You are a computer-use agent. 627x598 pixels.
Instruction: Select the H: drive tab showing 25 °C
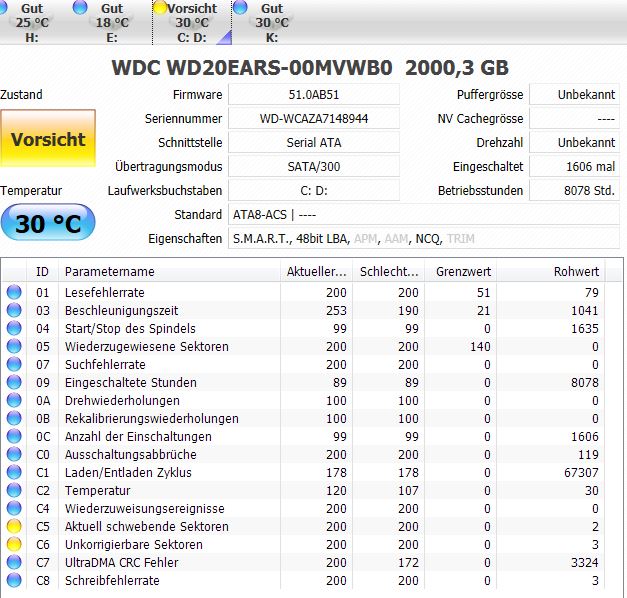32,22
